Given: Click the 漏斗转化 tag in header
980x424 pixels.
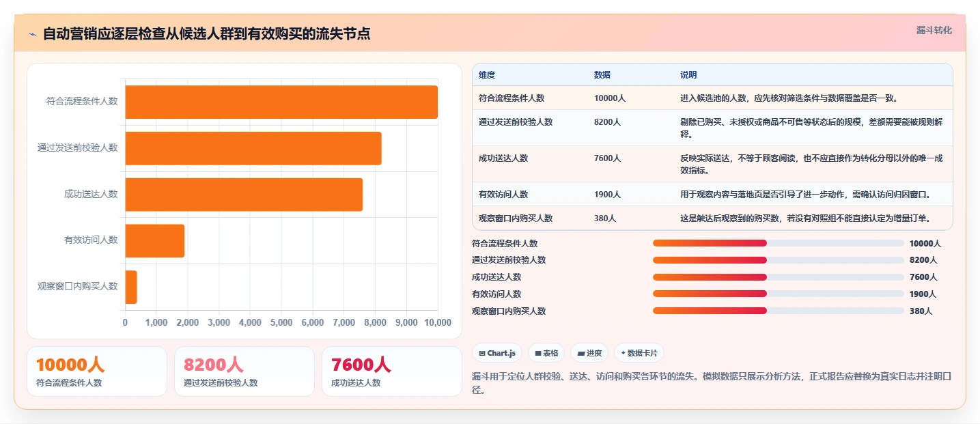Looking at the screenshot, I should click(x=934, y=31).
